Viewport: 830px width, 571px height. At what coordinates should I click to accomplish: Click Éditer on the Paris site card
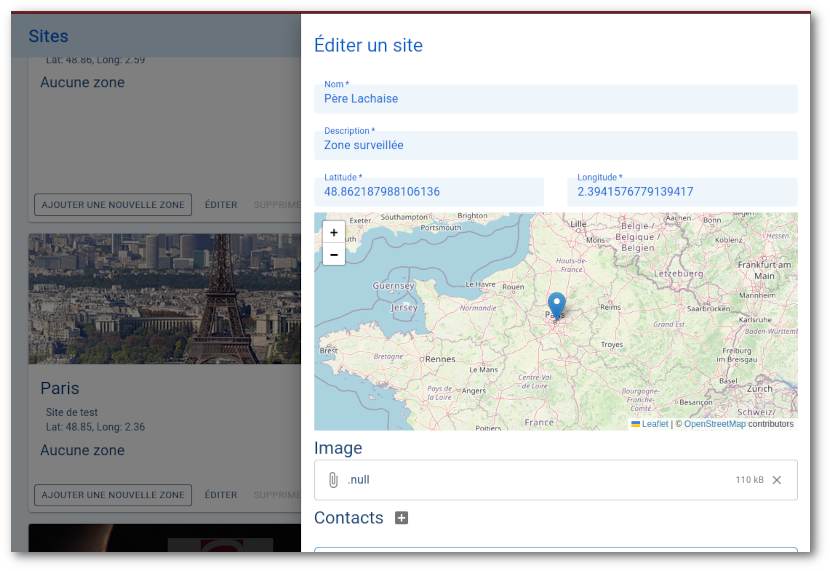[221, 495]
